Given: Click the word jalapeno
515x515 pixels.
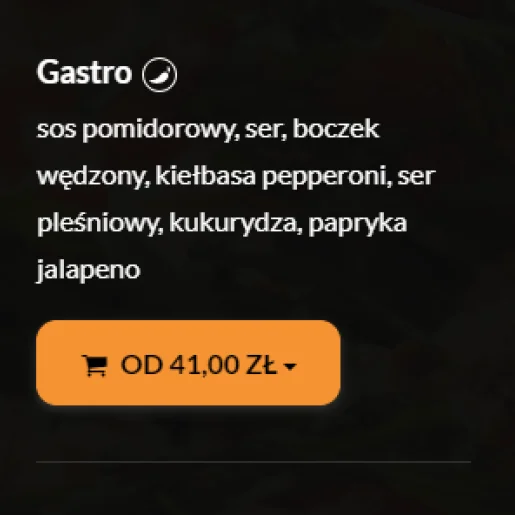Looking at the screenshot, I should [88, 270].
